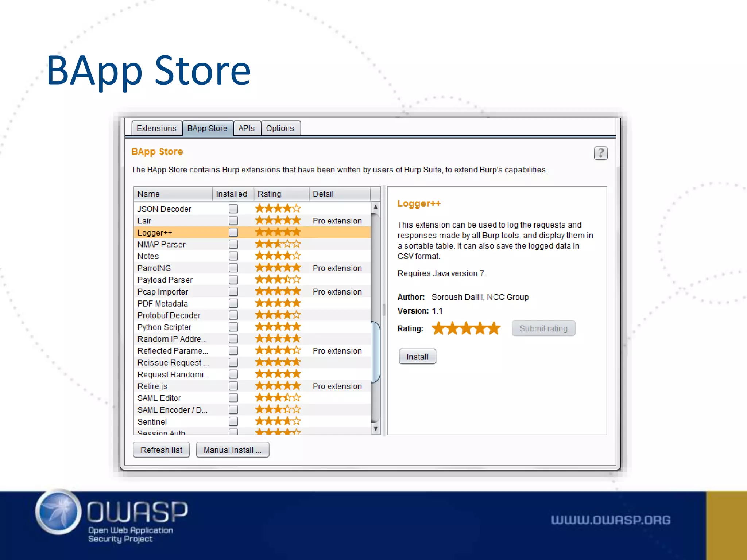Click the Pro extension detail for ParrotNG
747x560 pixels.
pyautogui.click(x=337, y=268)
